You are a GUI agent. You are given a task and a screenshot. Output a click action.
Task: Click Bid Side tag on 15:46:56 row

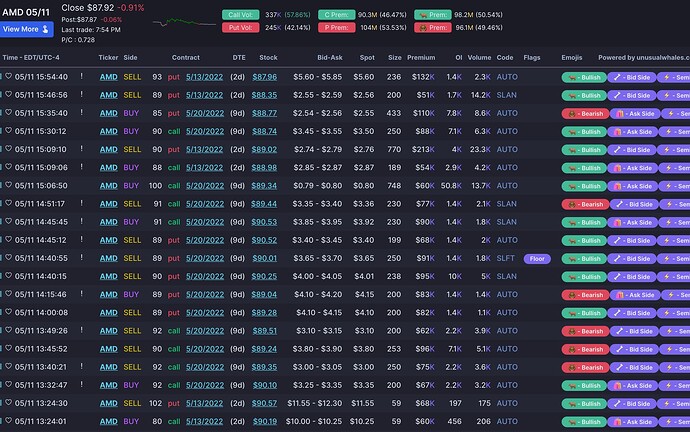tap(631, 95)
